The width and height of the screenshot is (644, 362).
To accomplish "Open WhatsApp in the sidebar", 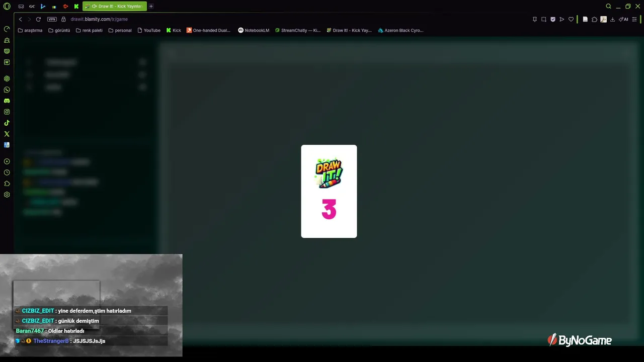I will [7, 89].
